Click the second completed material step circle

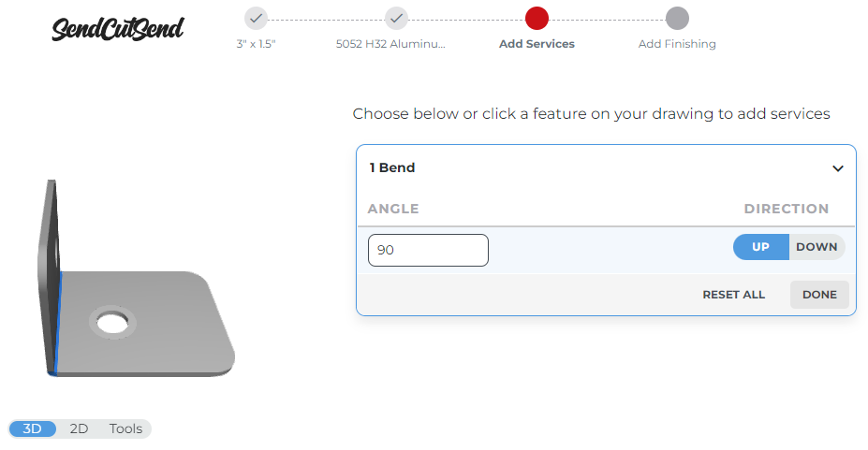[396, 18]
